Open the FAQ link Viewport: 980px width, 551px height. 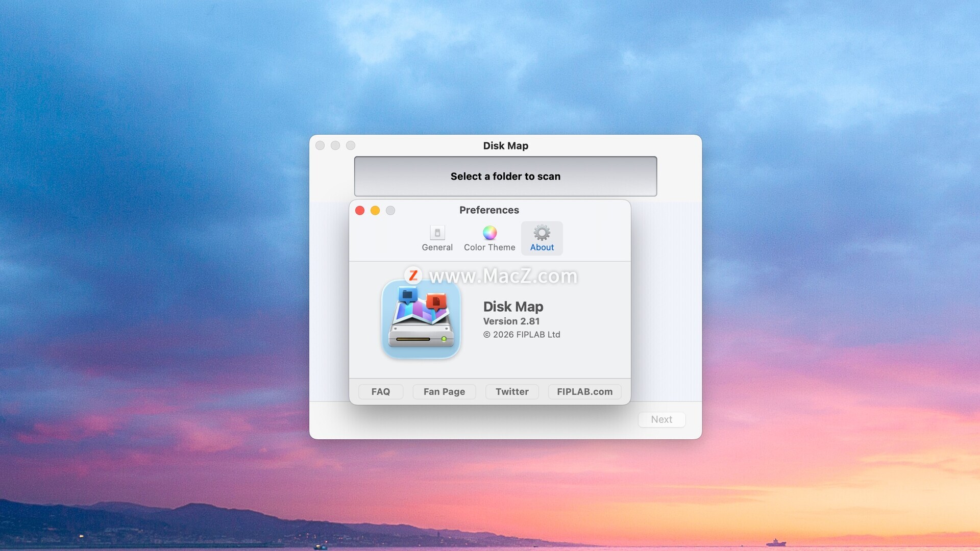pyautogui.click(x=381, y=392)
